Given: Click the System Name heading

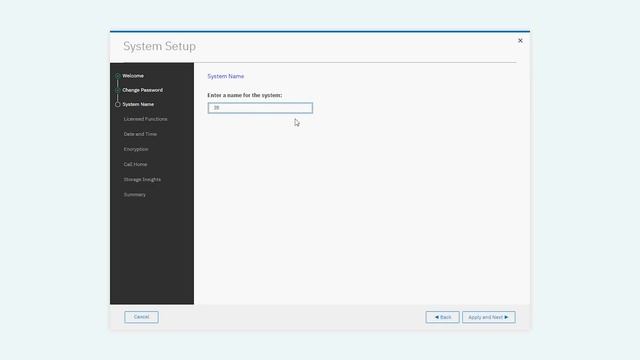Looking at the screenshot, I should [226, 76].
